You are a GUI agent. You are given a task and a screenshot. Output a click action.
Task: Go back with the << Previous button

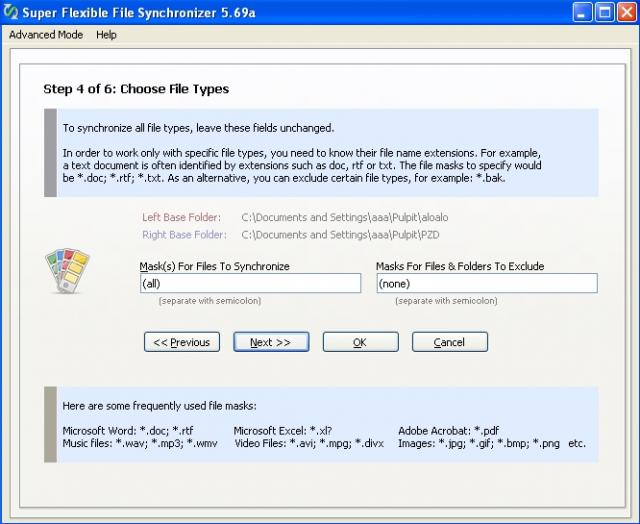183,342
